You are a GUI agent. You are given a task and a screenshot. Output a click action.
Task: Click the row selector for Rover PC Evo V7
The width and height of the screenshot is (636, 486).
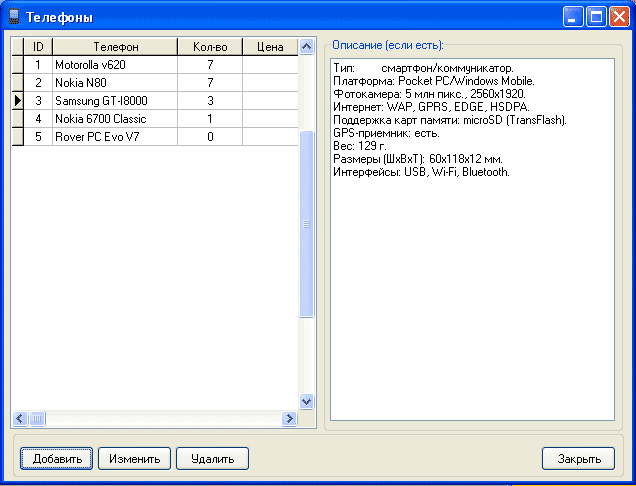(17, 137)
